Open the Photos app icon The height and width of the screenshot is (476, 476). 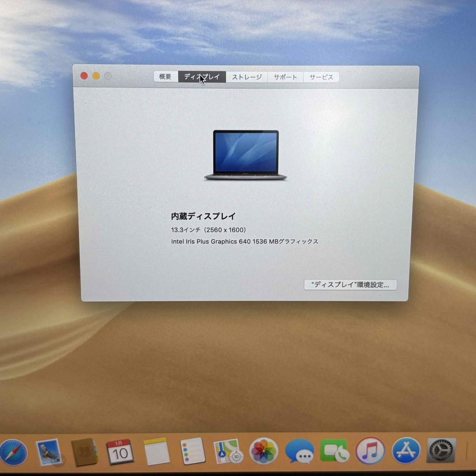264,451
